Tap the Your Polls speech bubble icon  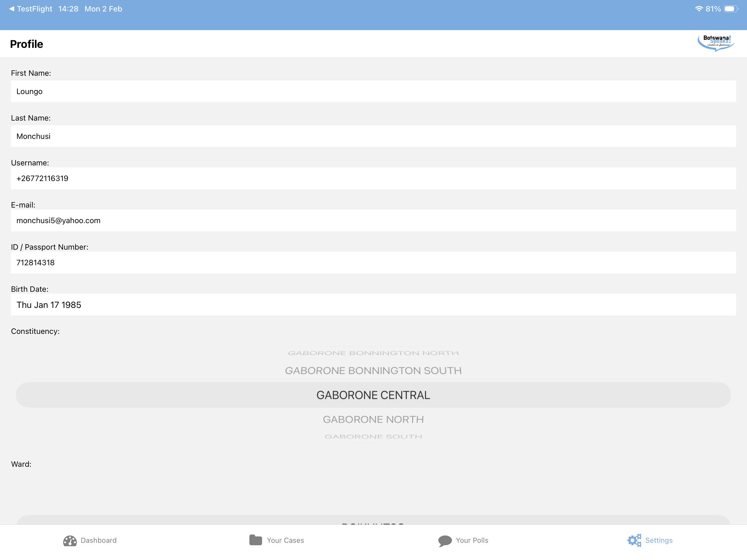[x=445, y=541]
